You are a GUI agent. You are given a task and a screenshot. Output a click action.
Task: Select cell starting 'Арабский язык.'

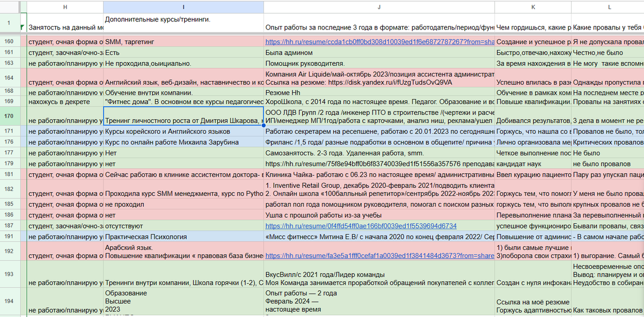[183, 252]
